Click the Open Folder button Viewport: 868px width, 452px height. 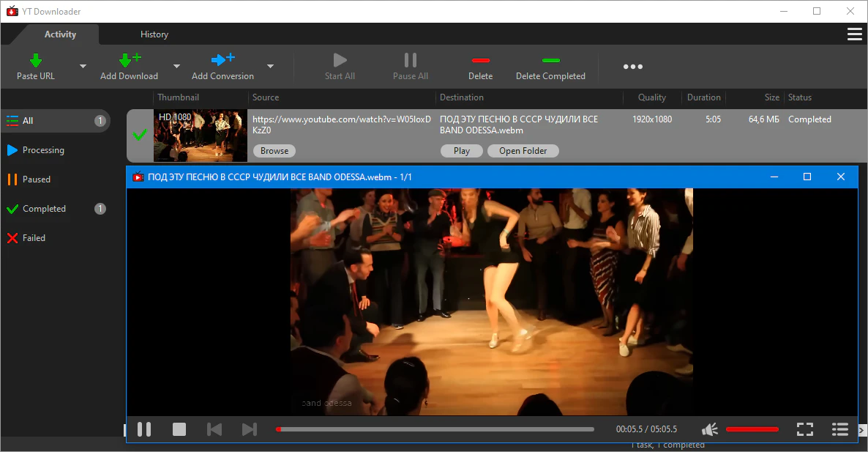point(523,151)
